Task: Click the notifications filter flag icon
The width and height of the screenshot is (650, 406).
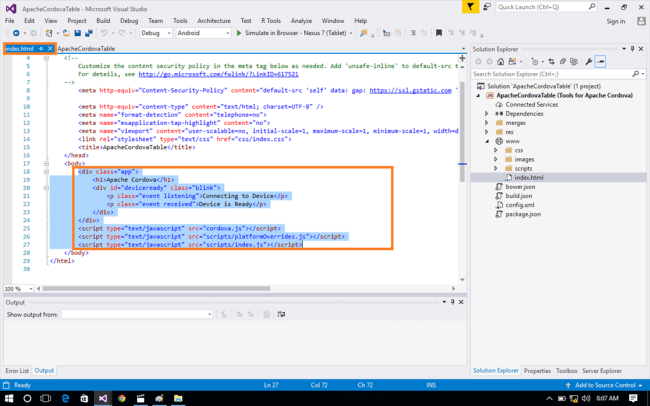Action: [x=470, y=6]
